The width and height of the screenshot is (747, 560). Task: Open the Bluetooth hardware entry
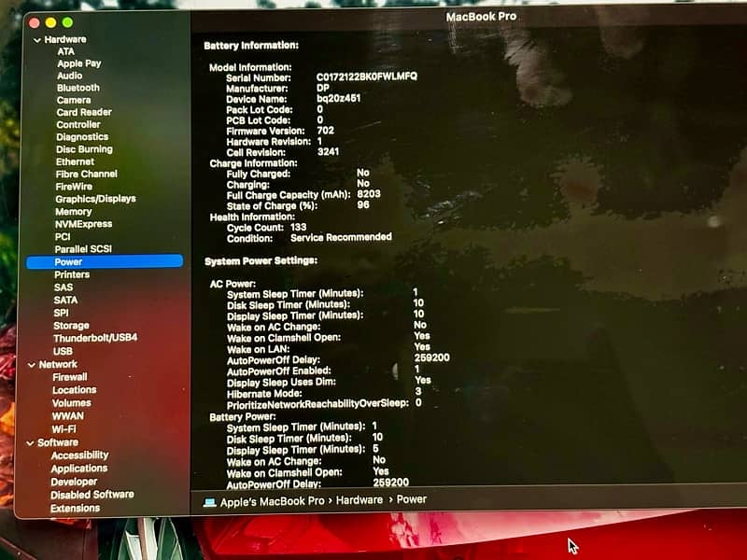(78, 88)
